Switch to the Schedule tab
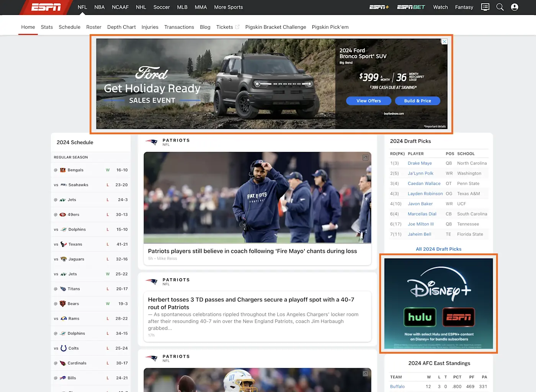Image resolution: width=536 pixels, height=392 pixels. (70, 27)
